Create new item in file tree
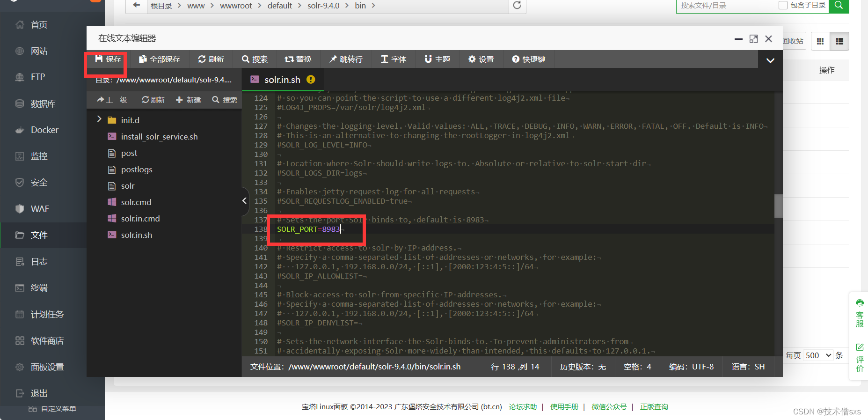868x420 pixels. click(x=189, y=100)
